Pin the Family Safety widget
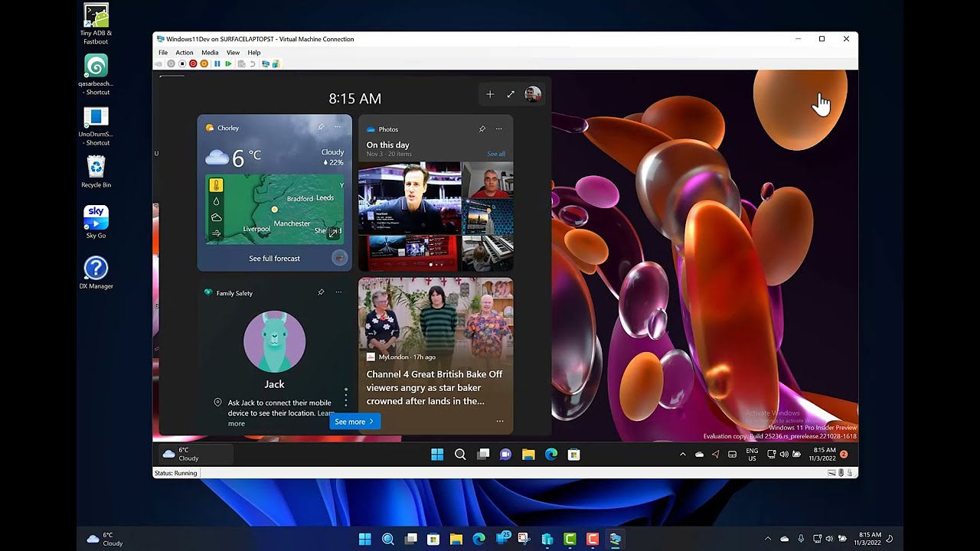This screenshot has height=551, width=980. pos(321,292)
